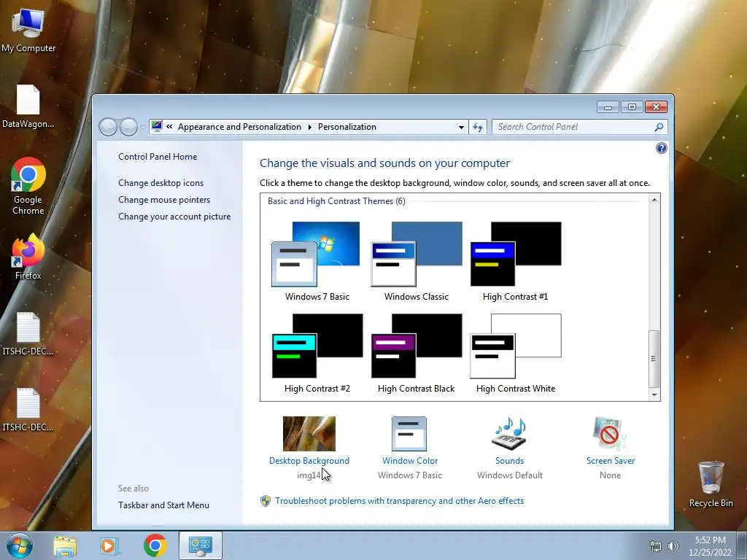Click the Sounds link text

[x=509, y=461]
